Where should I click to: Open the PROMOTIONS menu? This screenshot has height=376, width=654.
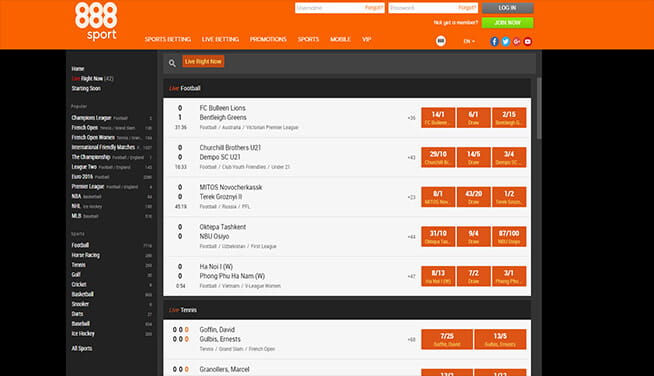point(268,39)
